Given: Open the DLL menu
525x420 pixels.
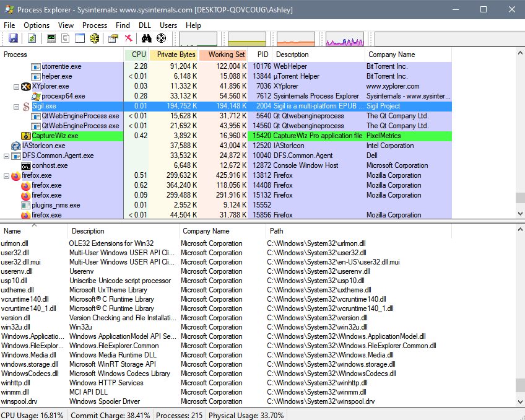Looking at the screenshot, I should point(145,25).
